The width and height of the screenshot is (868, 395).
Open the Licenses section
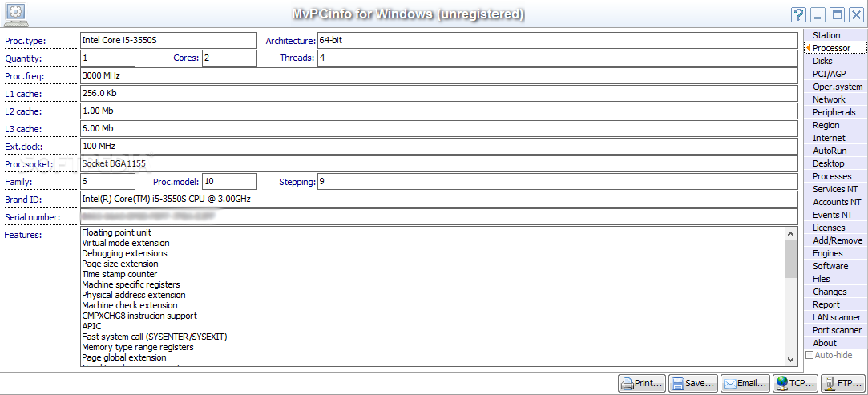(835, 228)
